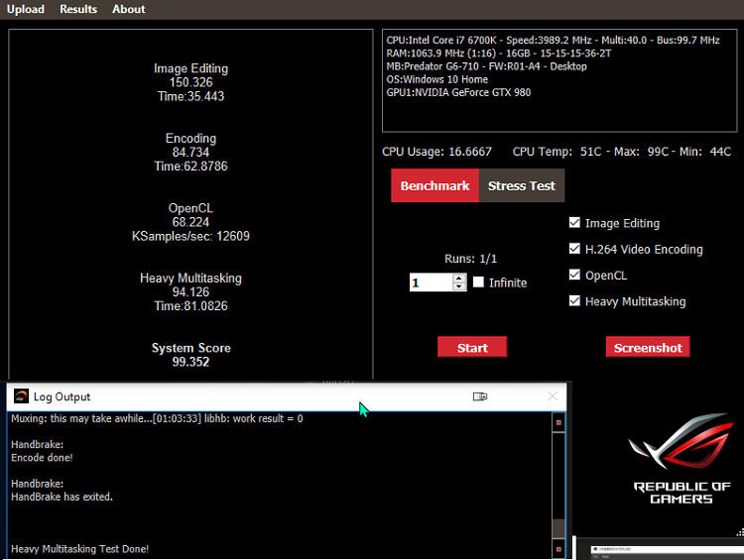Click the Max: 99C temperature value
744x560 pixels.
tap(642, 152)
